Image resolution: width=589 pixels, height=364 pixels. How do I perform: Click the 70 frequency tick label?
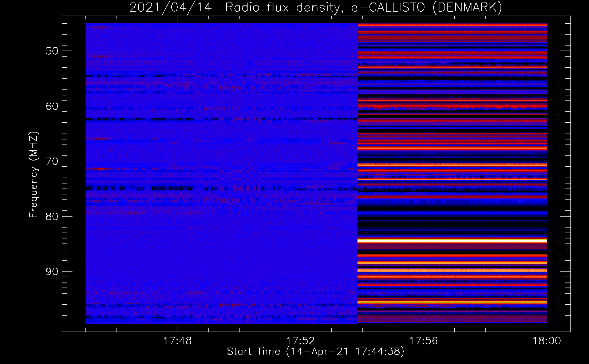pyautogui.click(x=52, y=161)
